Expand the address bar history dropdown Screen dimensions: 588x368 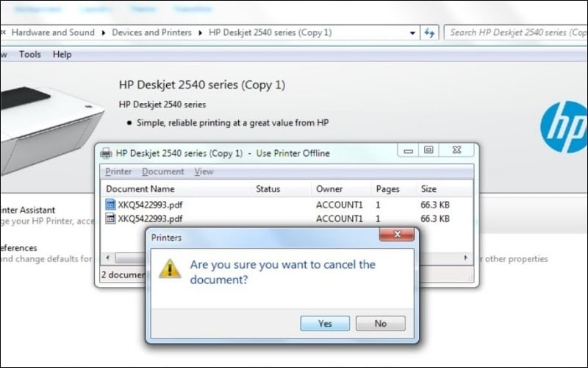(x=412, y=32)
